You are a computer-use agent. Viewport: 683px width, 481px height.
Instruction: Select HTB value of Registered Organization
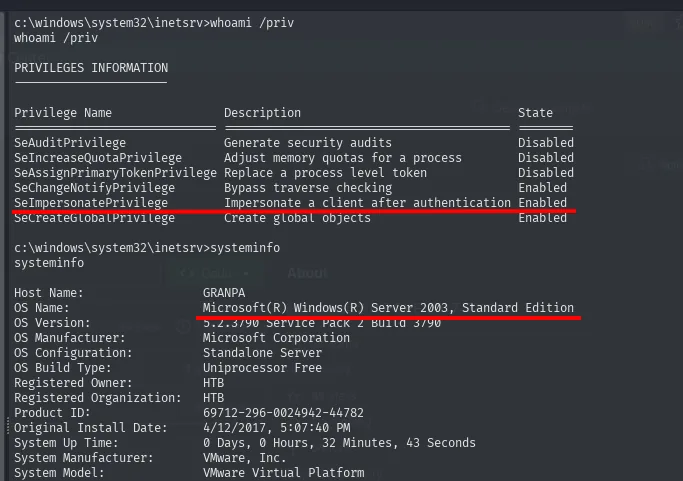213,398
